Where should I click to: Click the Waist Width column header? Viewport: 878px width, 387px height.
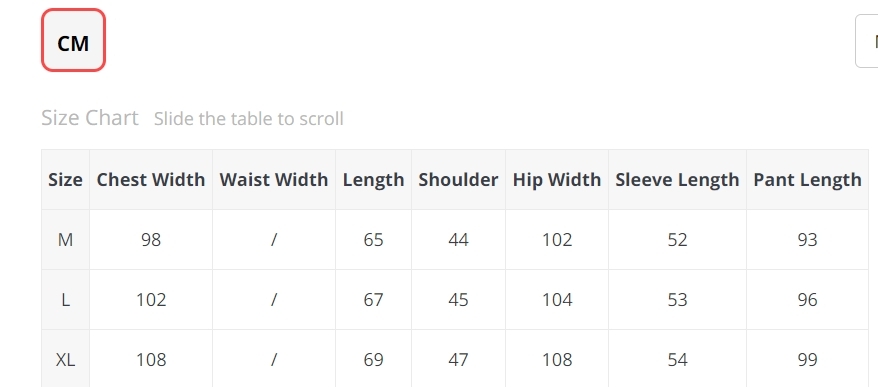pyautogui.click(x=274, y=180)
